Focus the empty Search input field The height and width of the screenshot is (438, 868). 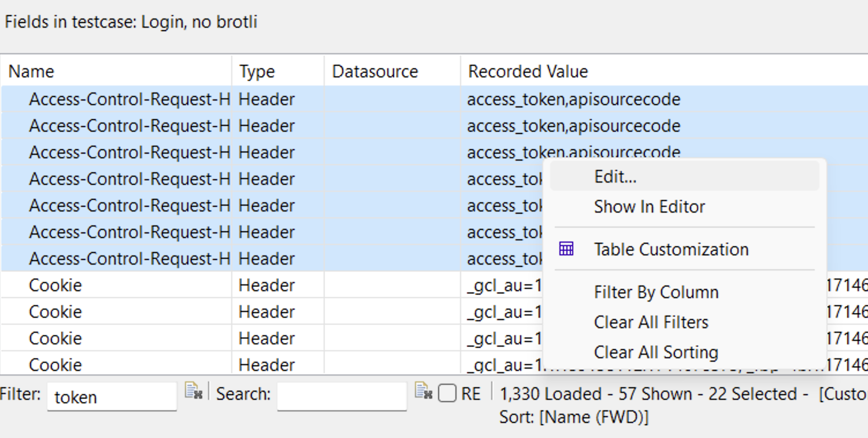coord(342,396)
